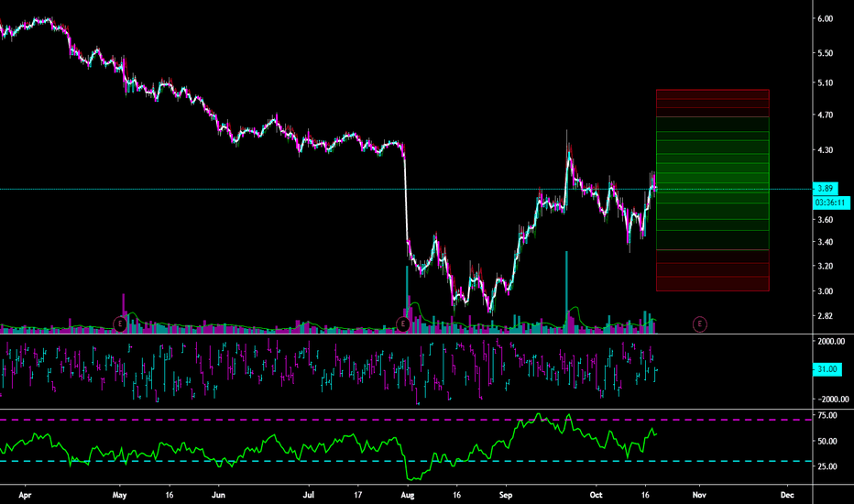Click the 6.00 price axis label
The image size is (854, 504).
[825, 18]
